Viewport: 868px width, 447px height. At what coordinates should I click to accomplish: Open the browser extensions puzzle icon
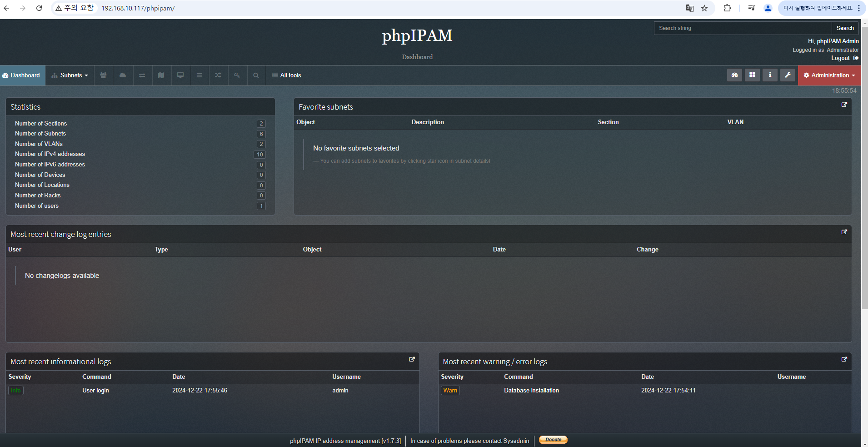pos(727,8)
